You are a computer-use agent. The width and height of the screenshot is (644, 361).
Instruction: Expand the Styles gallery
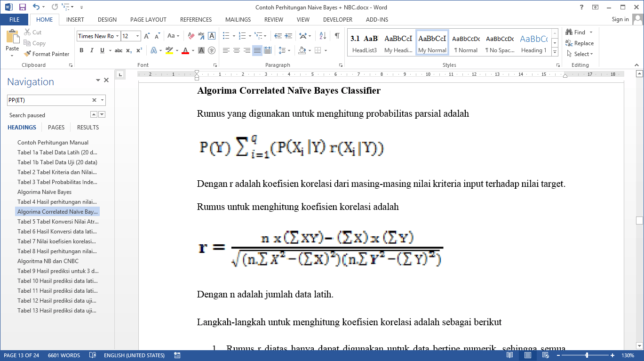tap(555, 51)
